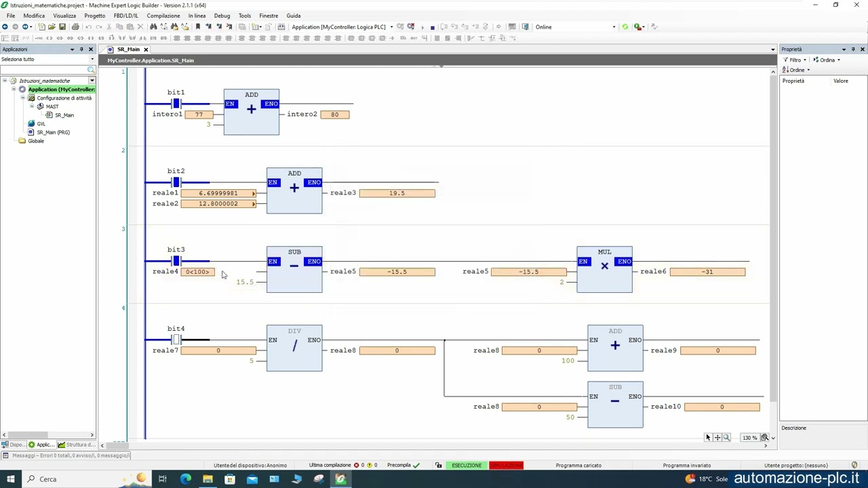The image size is (868, 488).
Task: Open the Filtro dropdown in Proprietà
Action: tap(794, 60)
